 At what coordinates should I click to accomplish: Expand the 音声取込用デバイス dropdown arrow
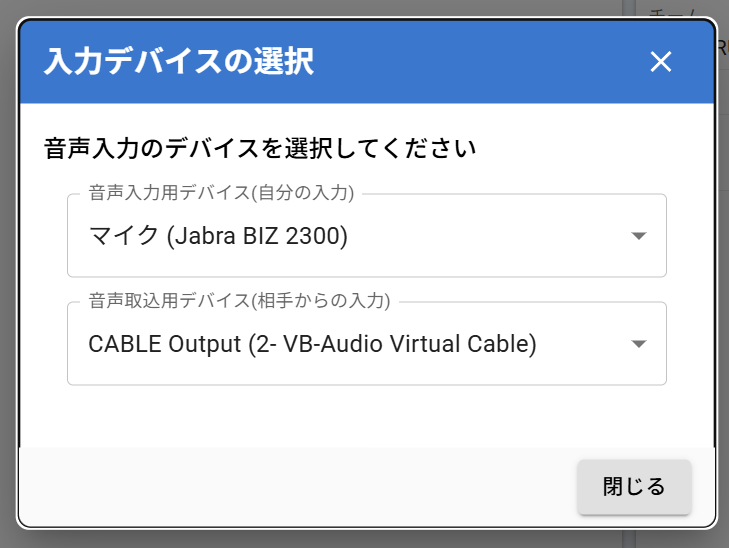coord(640,344)
